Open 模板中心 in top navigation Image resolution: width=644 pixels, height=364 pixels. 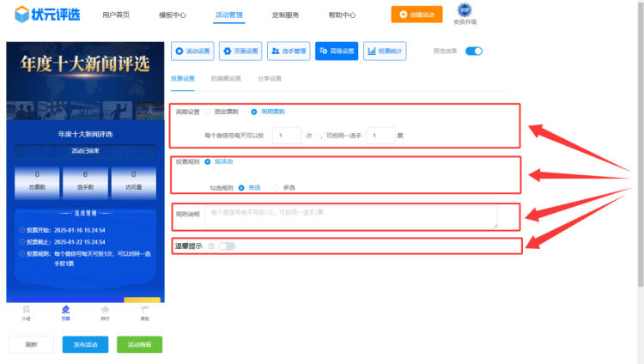[173, 15]
